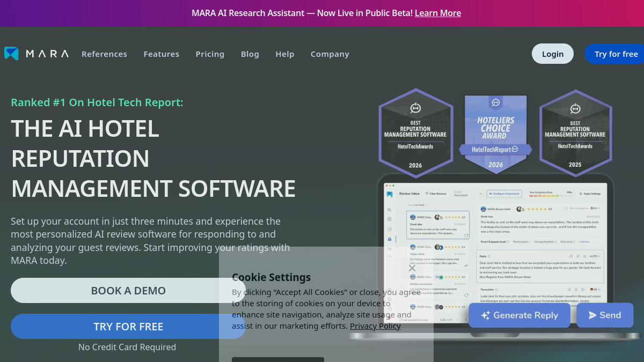Click the Send button
This screenshot has width=644, height=362.
(x=605, y=315)
